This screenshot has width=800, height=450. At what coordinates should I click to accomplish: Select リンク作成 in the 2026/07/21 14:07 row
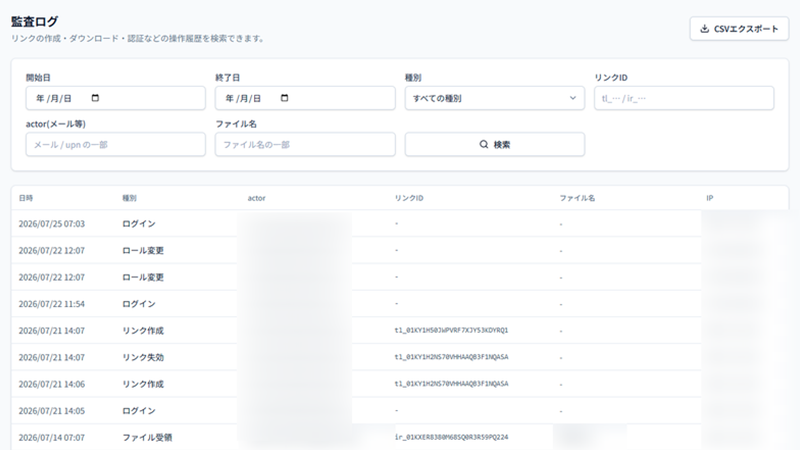pyautogui.click(x=143, y=331)
